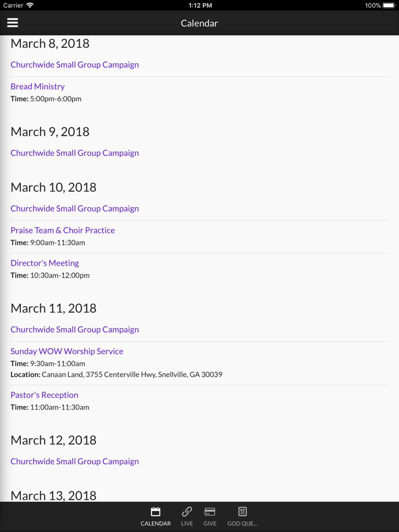Open March 11 Churchwide Small Group Campaign
Screen dimensions: 399x532
75,330
